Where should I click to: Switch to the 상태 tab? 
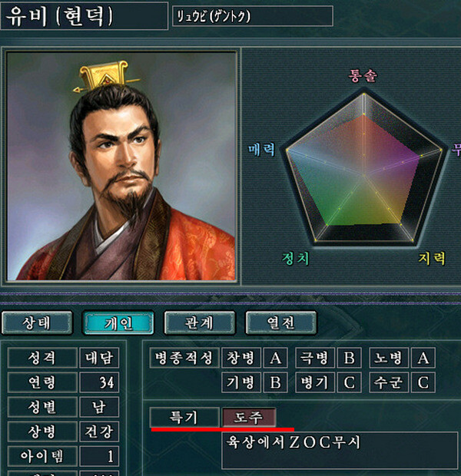coord(37,322)
